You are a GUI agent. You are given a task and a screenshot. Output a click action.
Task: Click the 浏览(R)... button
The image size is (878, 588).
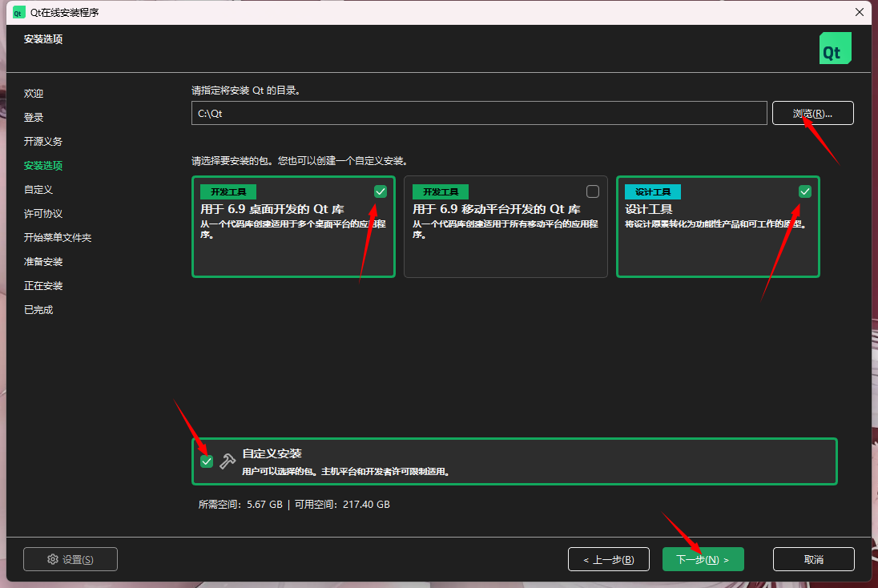812,113
